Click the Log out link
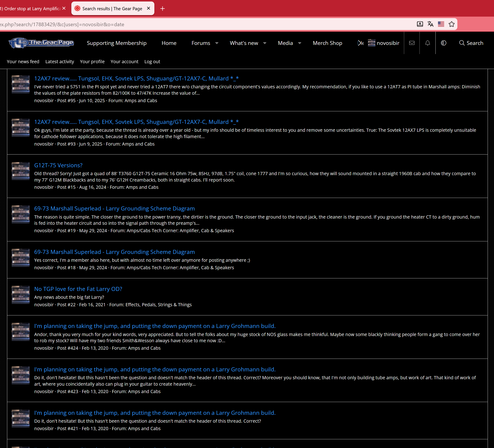The width and height of the screenshot is (494, 448). 152,62
